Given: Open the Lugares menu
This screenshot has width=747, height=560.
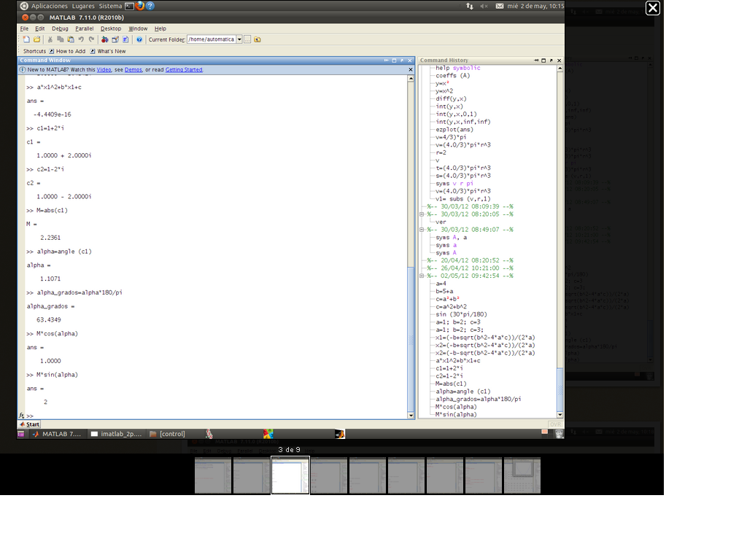Looking at the screenshot, I should pos(83,6).
